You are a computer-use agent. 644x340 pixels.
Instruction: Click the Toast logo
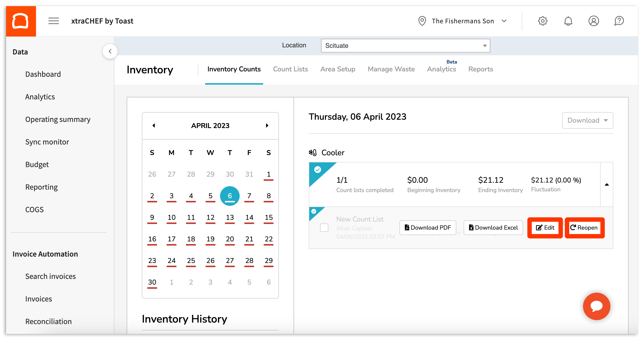(21, 21)
